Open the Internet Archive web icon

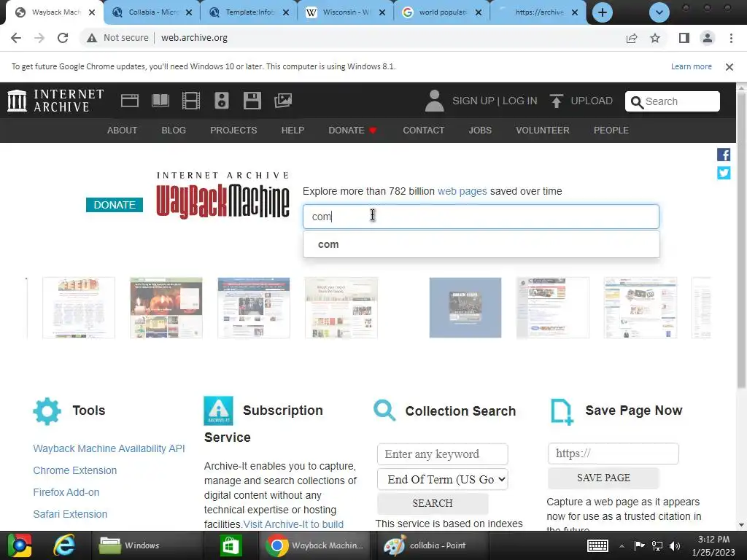point(130,101)
